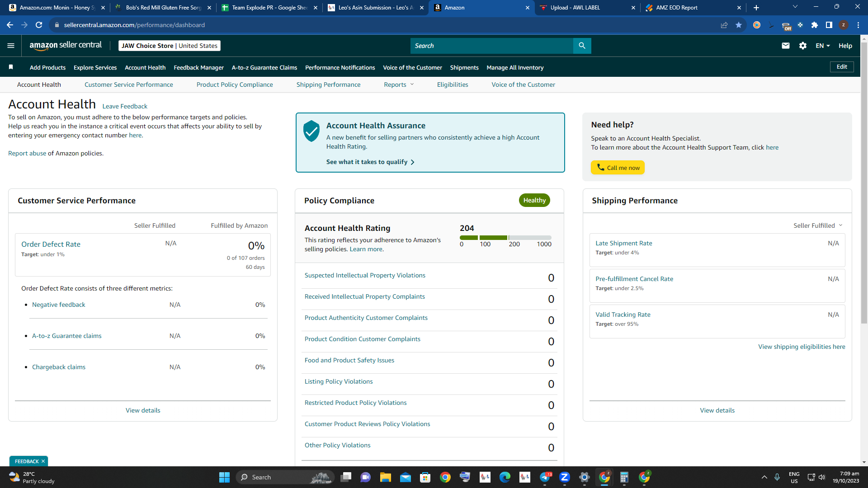
Task: Click the Call me now button
Action: [618, 168]
